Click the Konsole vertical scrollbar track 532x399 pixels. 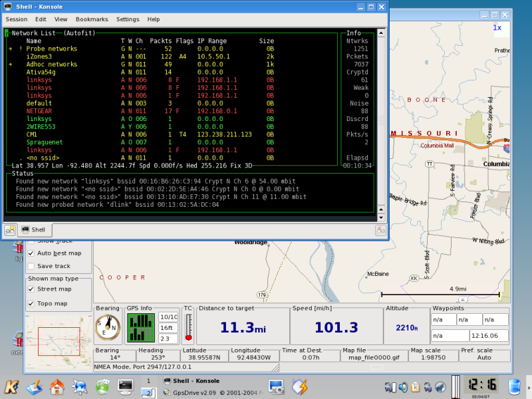pyautogui.click(x=381, y=120)
